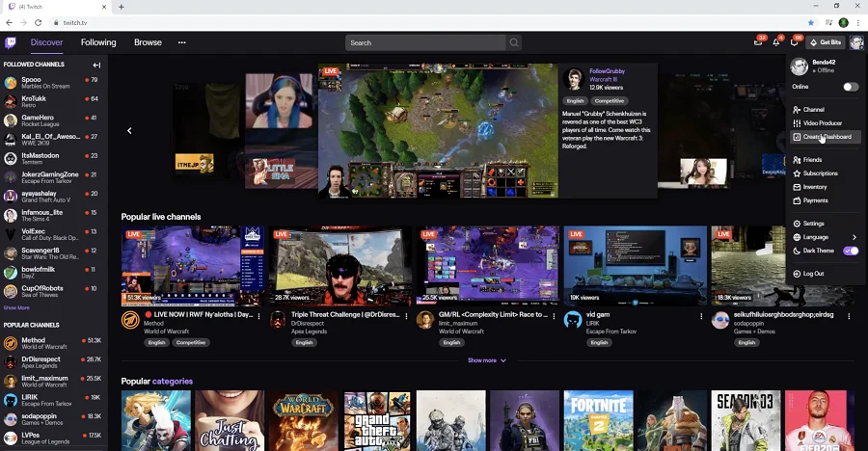Show more followed channels in sidebar
The image size is (868, 451).
click(x=16, y=307)
